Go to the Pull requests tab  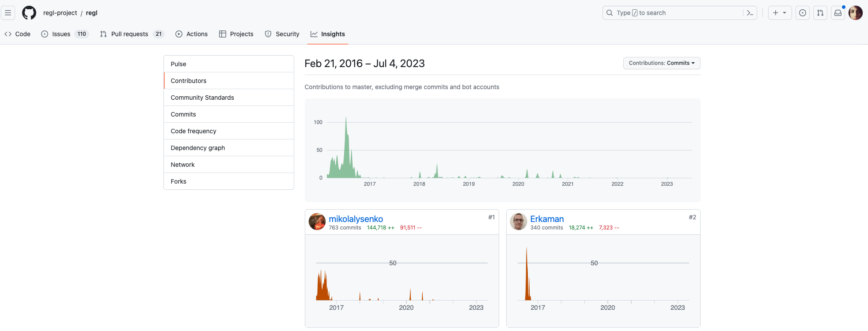[x=132, y=34]
